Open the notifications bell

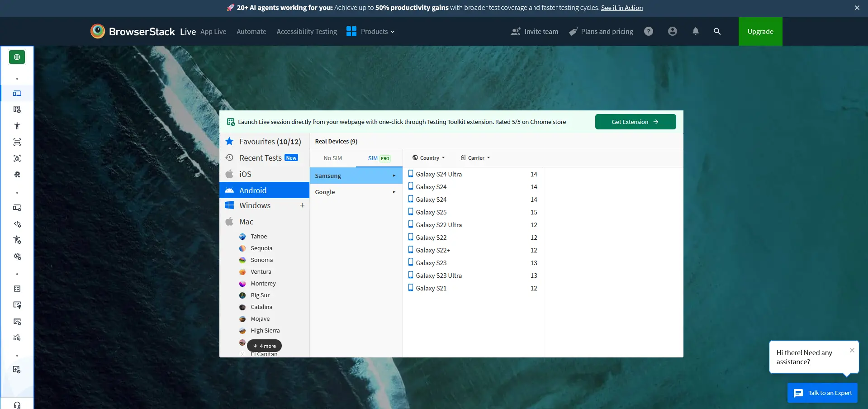[x=696, y=31]
